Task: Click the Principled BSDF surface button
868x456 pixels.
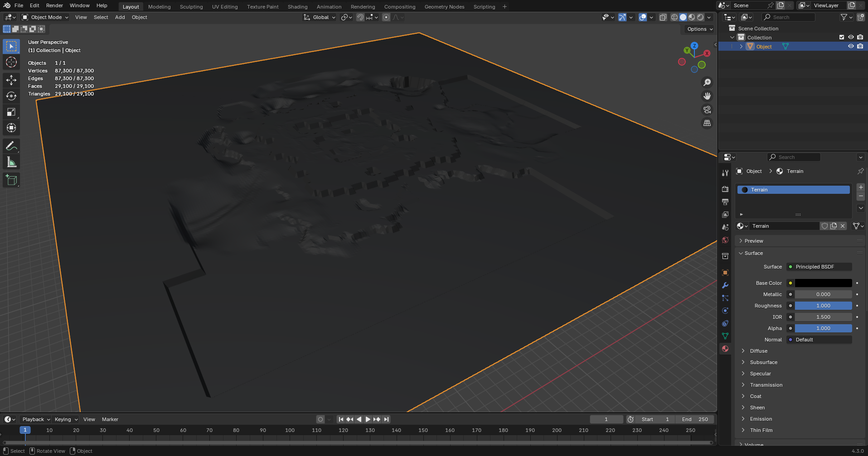Action: pos(820,267)
